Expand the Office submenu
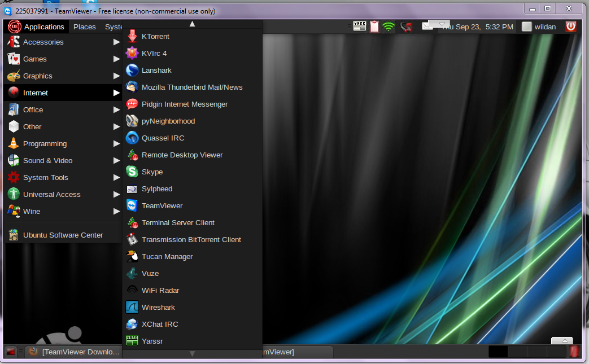 pyautogui.click(x=63, y=109)
